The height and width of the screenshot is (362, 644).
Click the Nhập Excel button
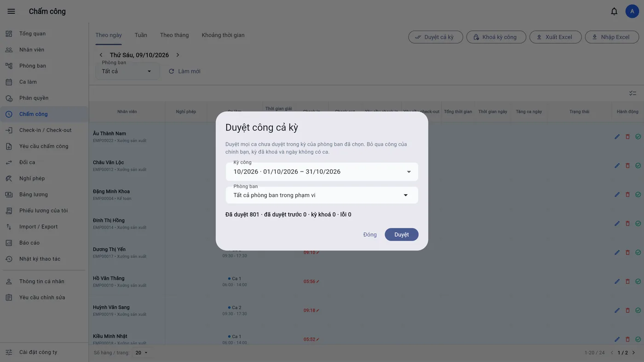[x=612, y=37]
